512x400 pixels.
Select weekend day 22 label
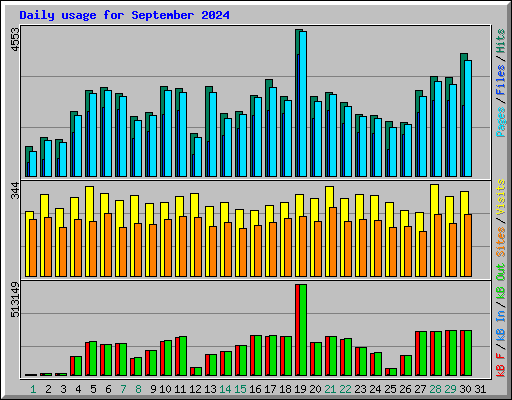[x=345, y=389]
